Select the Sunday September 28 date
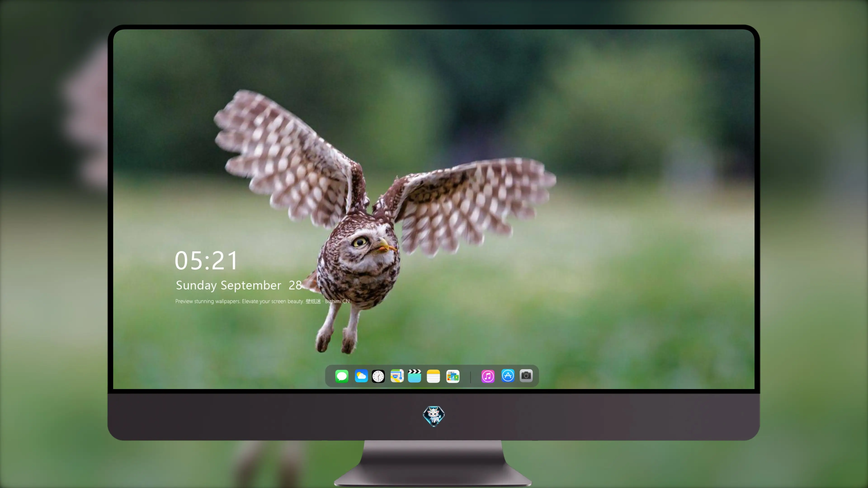 [238, 285]
